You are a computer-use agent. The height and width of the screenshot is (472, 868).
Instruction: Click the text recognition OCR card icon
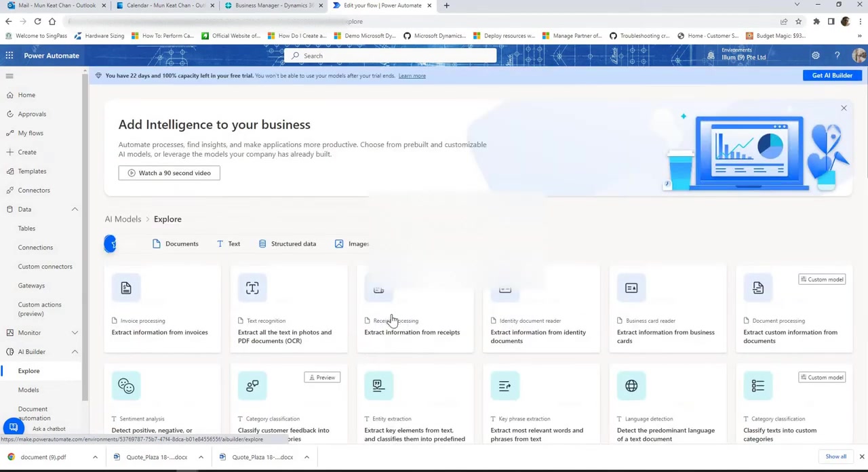click(x=252, y=288)
